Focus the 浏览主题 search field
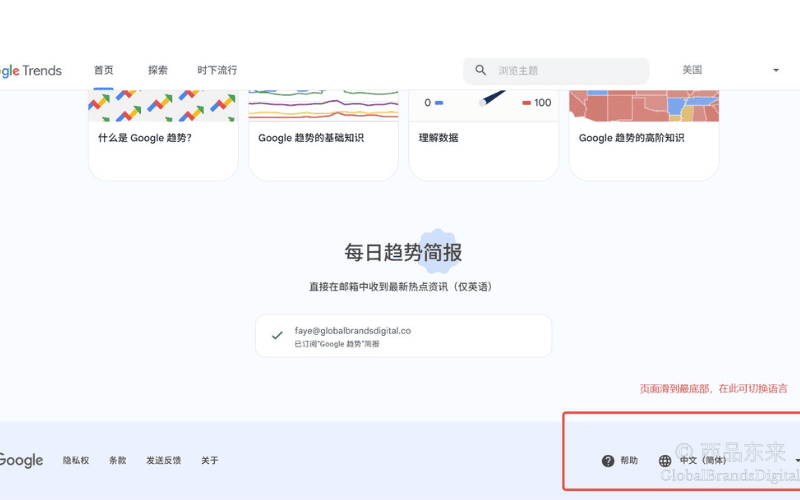 (556, 70)
